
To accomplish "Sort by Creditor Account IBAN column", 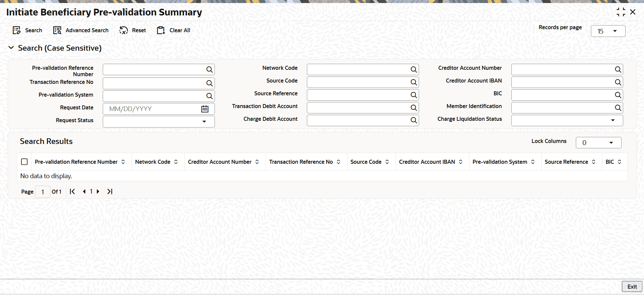I will 461,162.
